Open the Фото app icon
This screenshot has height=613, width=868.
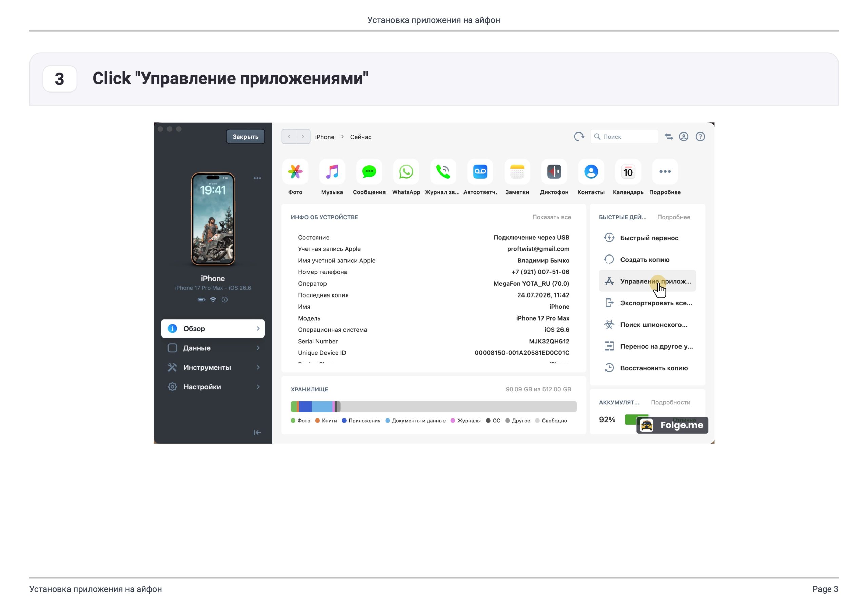click(x=295, y=172)
